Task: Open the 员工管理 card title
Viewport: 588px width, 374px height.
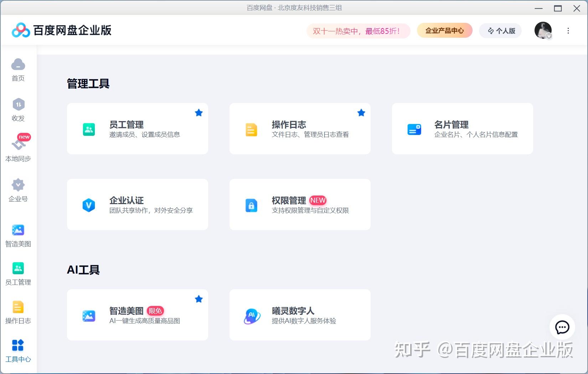Action: (x=127, y=125)
